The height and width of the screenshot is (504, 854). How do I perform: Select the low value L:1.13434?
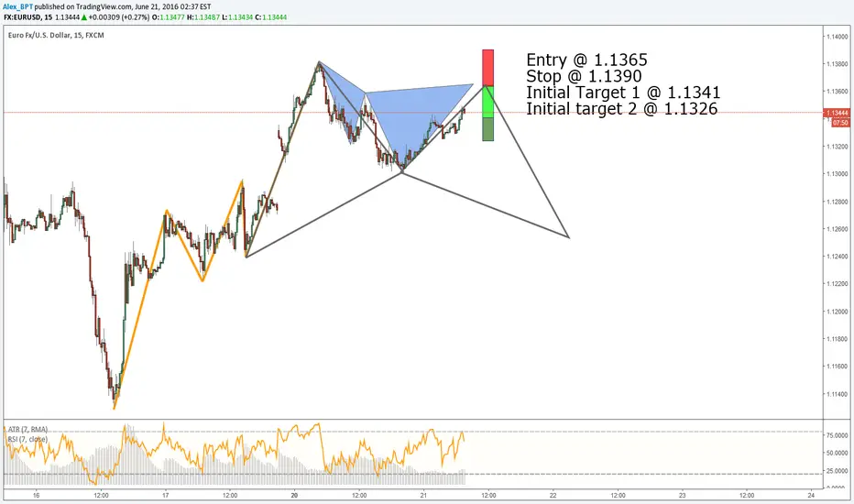click(x=237, y=17)
